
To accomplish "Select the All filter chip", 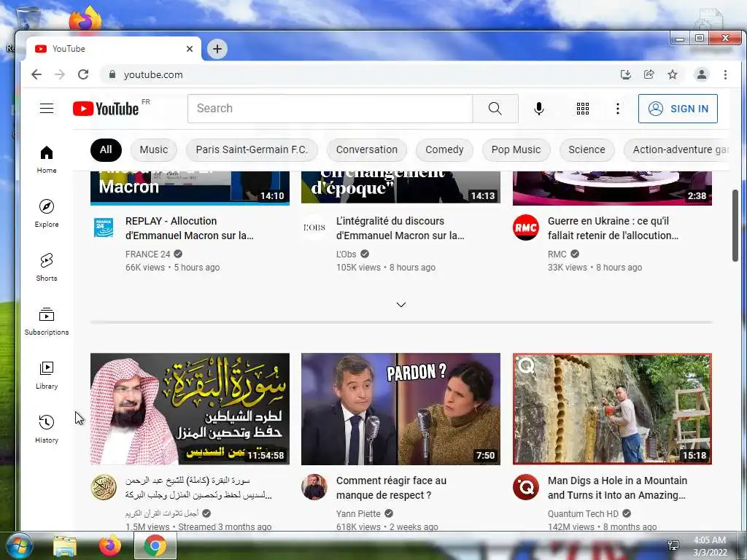I will (x=106, y=149).
